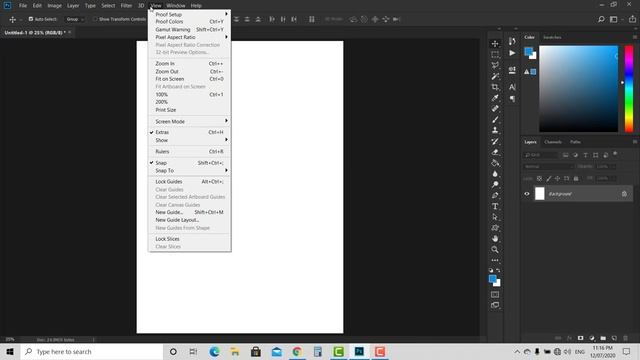Choose New Guide Layout menu item
640x360 pixels.
[189, 220]
